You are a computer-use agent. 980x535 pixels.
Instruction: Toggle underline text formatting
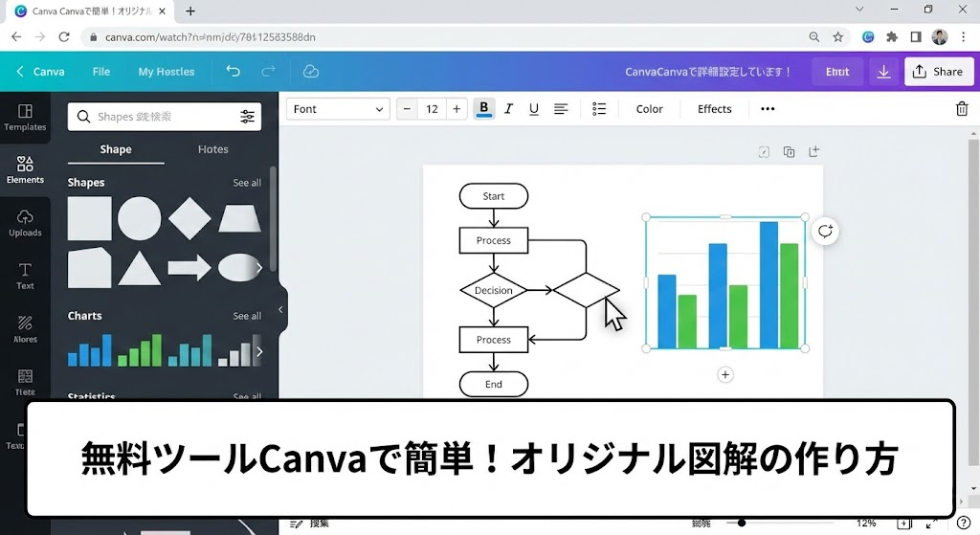pyautogui.click(x=534, y=109)
